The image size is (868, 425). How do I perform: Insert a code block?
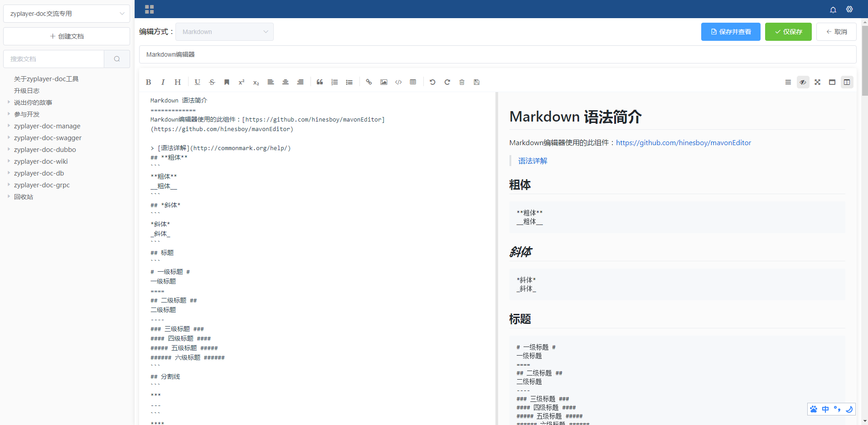point(398,82)
